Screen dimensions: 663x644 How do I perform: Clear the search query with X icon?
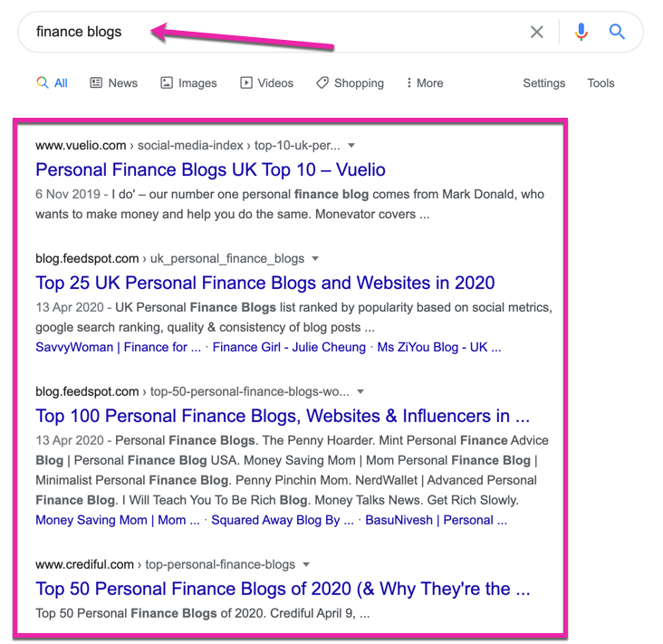[536, 32]
